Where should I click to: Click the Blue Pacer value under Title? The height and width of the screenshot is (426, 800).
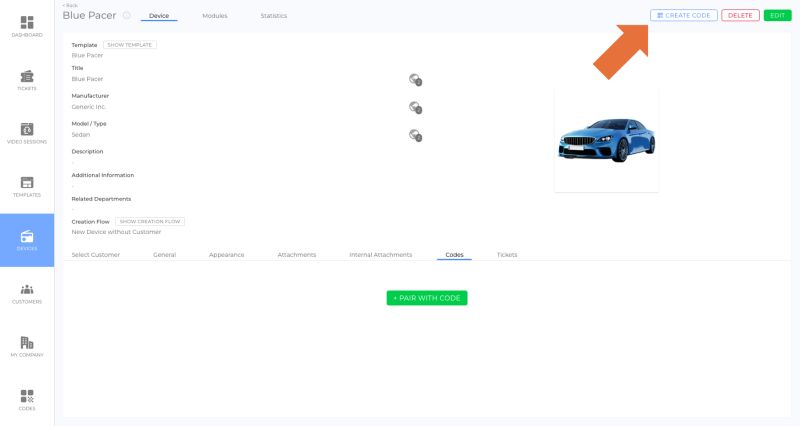pyautogui.click(x=87, y=79)
